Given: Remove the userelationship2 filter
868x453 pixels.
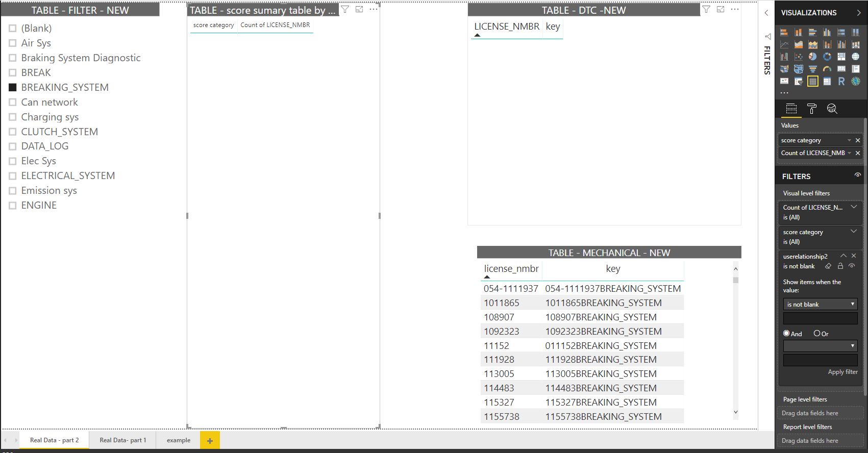Looking at the screenshot, I should point(854,256).
